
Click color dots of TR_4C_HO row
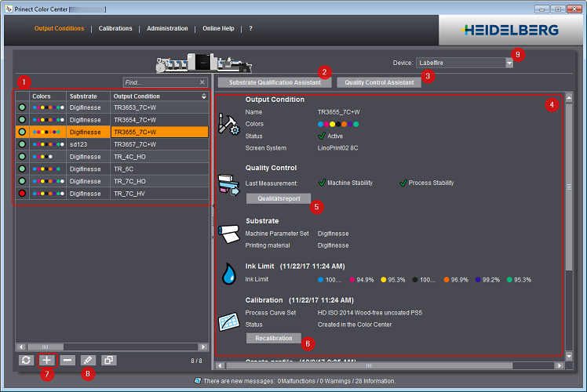coord(42,156)
